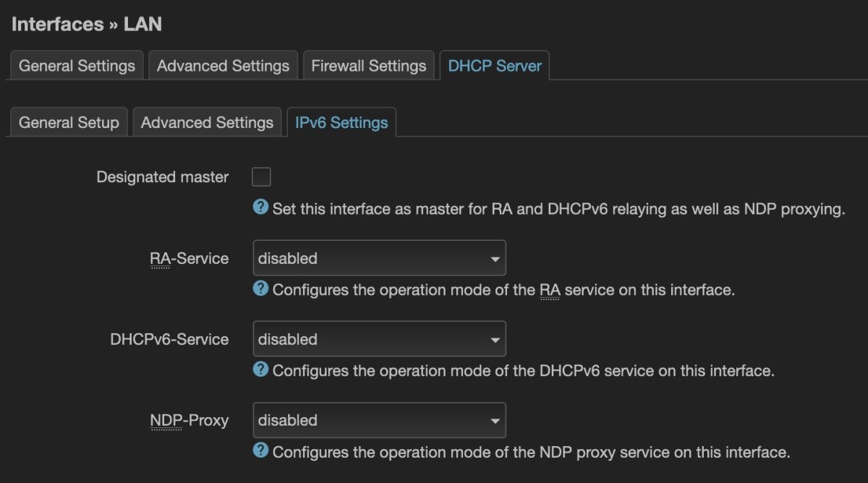Image resolution: width=868 pixels, height=483 pixels.
Task: Open Advanced Settings sub-tab under DHCP Server
Action: coord(207,122)
